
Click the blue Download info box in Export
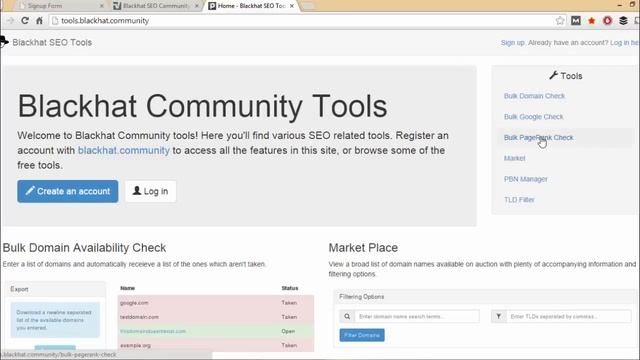point(55,320)
